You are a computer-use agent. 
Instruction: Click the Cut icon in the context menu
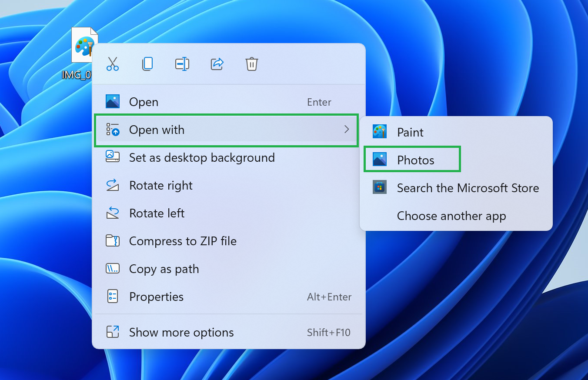113,63
